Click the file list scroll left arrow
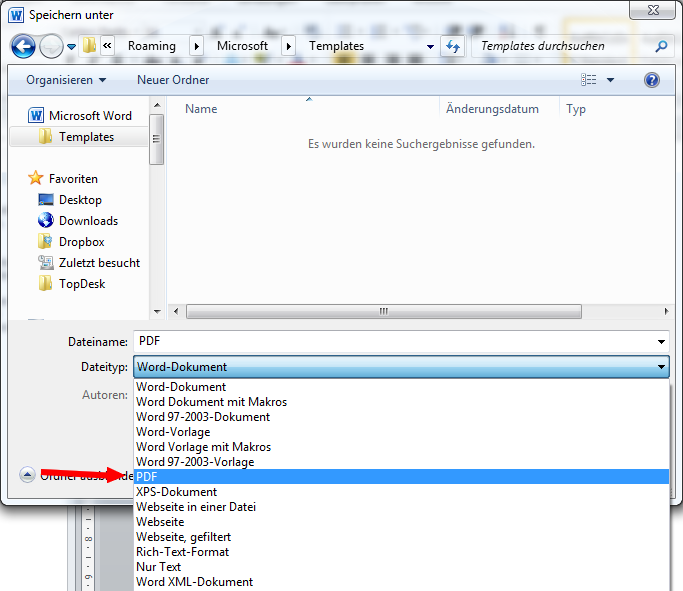Screen dimensions: 683x591 coord(176,311)
